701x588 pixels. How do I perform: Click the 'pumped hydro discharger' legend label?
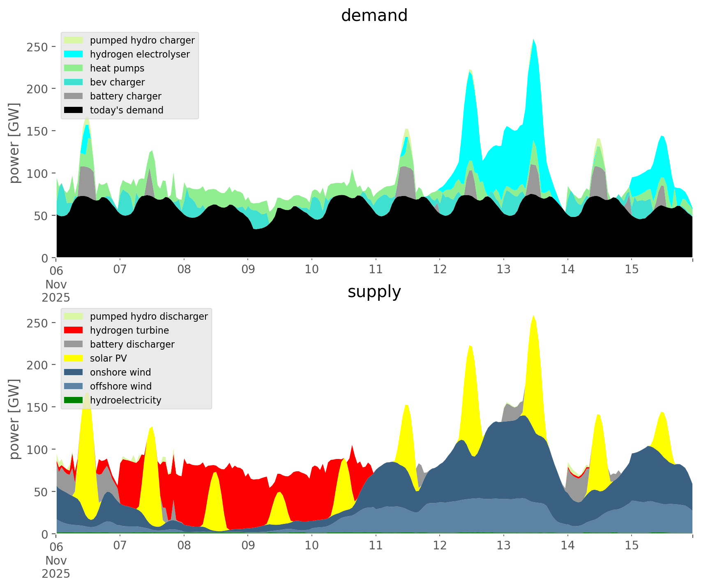point(149,316)
